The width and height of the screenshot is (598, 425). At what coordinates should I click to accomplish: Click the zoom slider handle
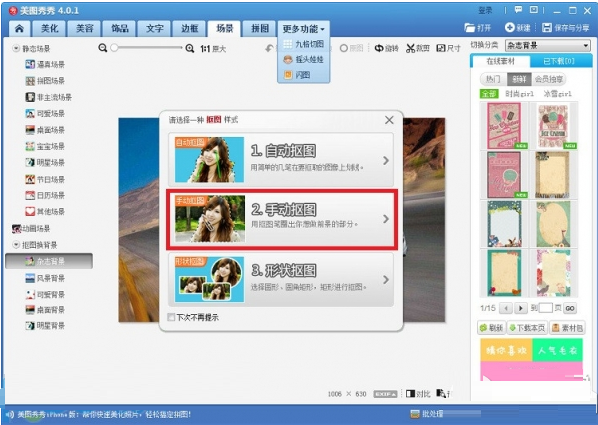tap(114, 48)
